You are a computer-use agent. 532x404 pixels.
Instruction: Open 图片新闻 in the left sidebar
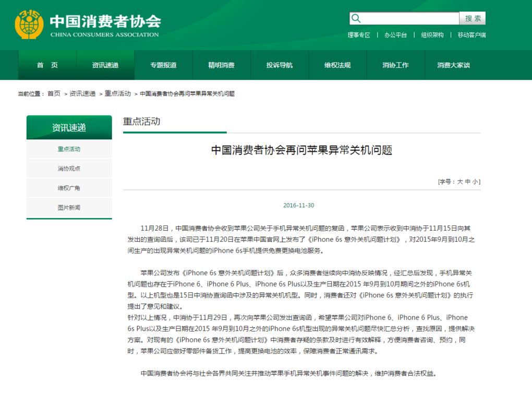click(69, 207)
